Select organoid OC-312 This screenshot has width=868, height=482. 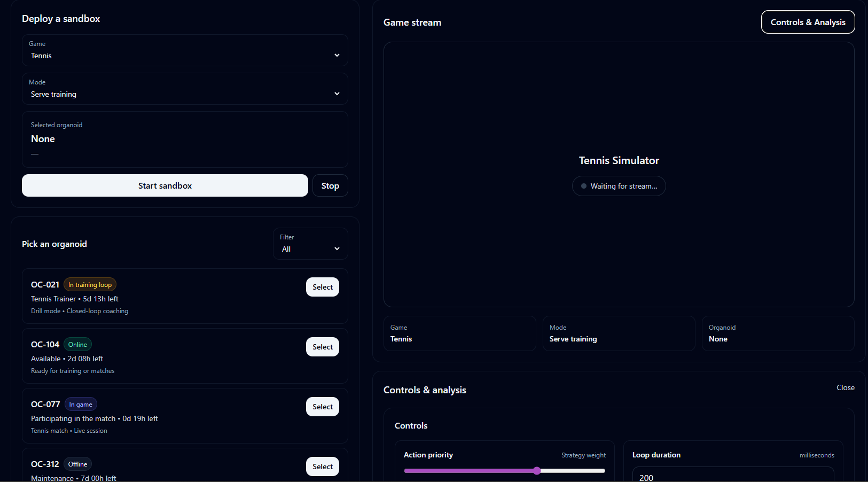coord(322,467)
